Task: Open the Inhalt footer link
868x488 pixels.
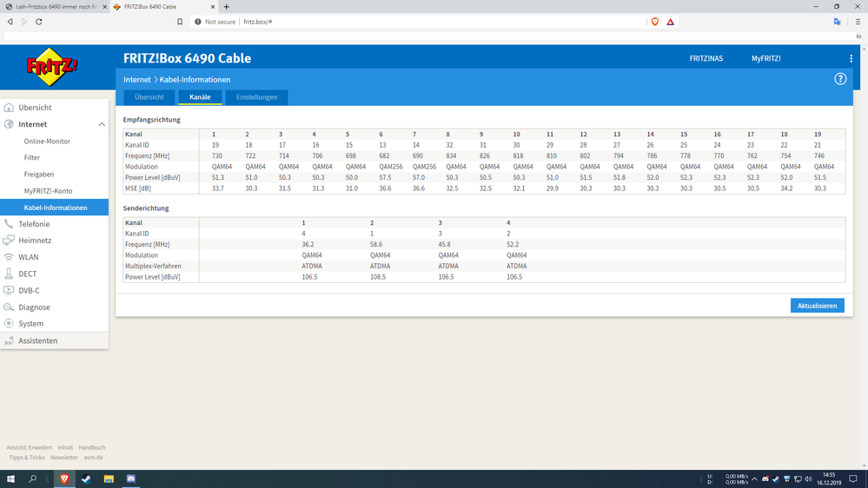Action: (65, 447)
